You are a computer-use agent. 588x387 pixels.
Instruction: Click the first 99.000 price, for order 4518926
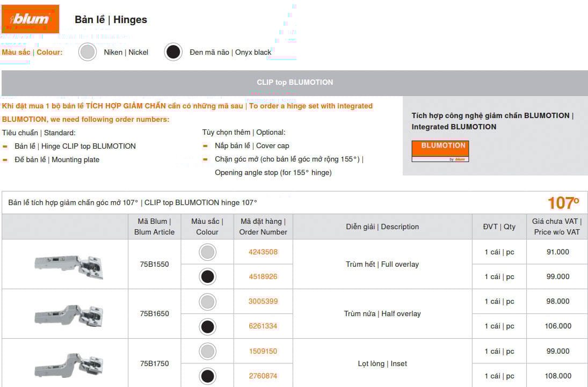coord(557,277)
